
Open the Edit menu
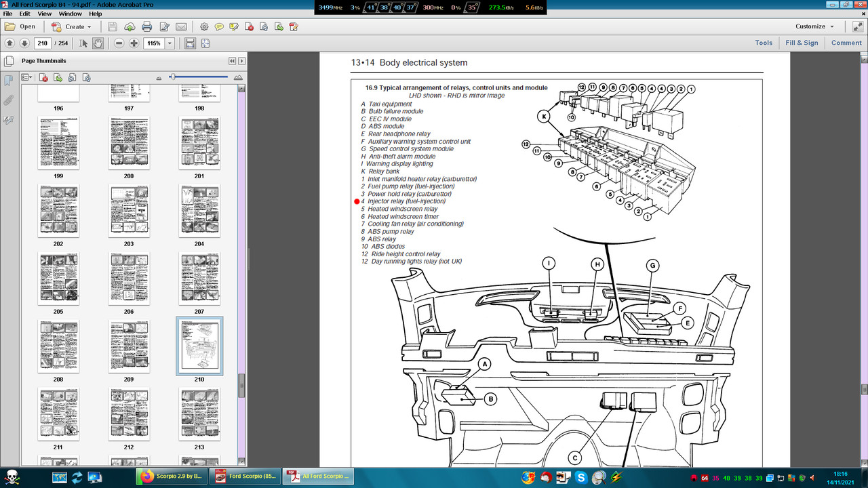point(25,14)
